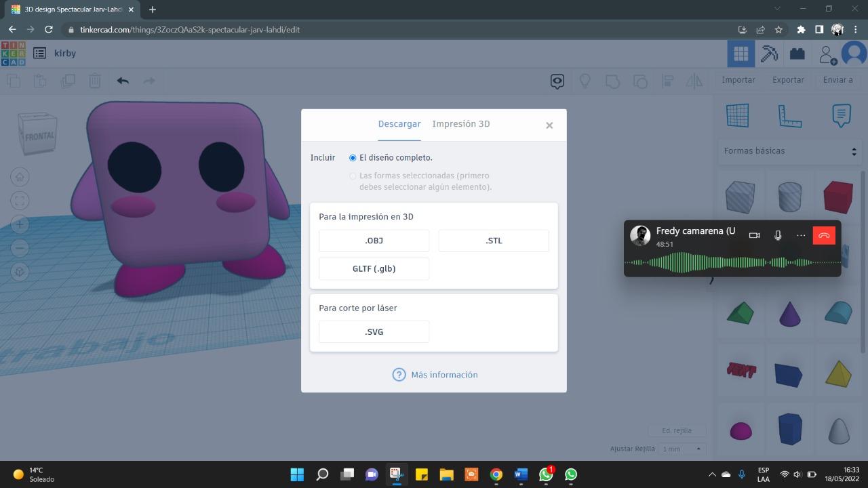Download the design as .OBJ
868x488 pixels.
pyautogui.click(x=374, y=241)
